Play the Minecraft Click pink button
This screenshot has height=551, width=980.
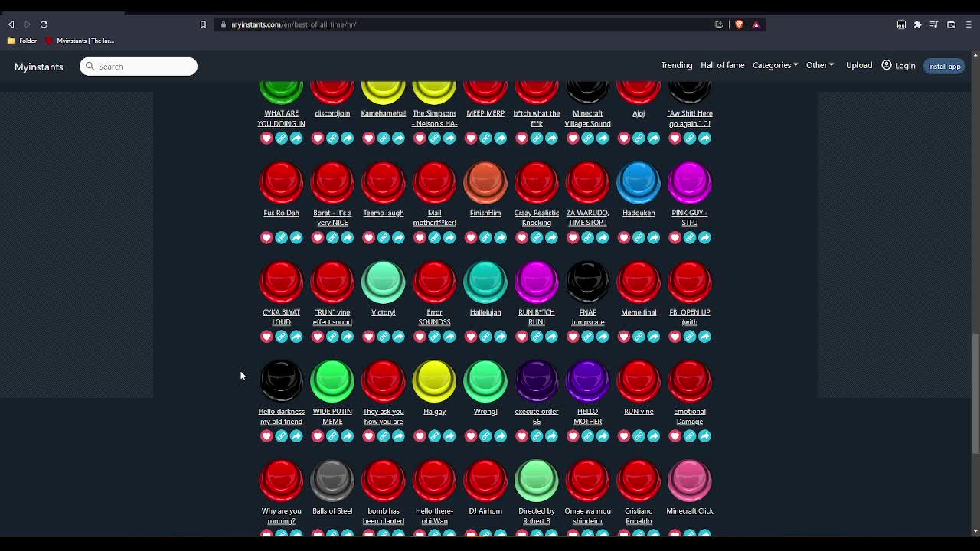click(x=690, y=481)
